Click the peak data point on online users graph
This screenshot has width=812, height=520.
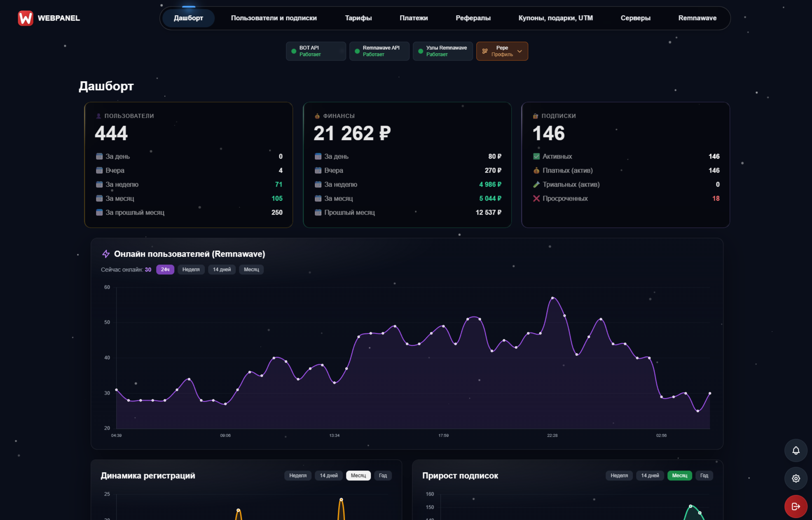[553, 297]
